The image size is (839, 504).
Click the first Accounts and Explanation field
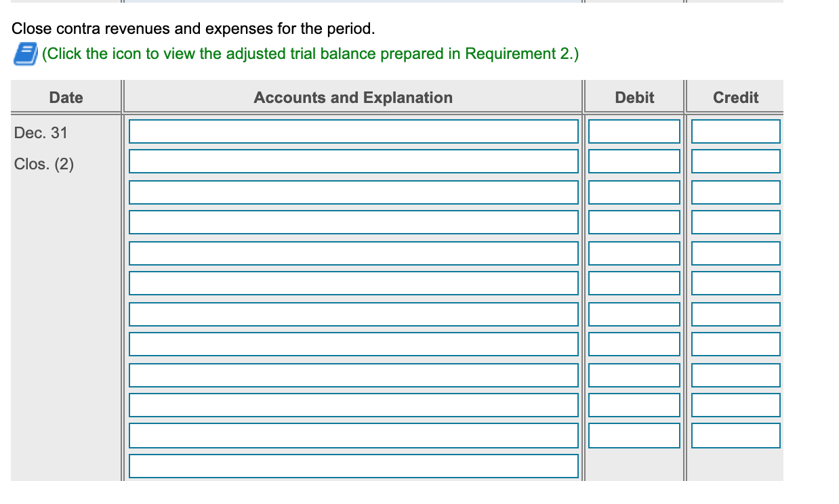coord(353,131)
